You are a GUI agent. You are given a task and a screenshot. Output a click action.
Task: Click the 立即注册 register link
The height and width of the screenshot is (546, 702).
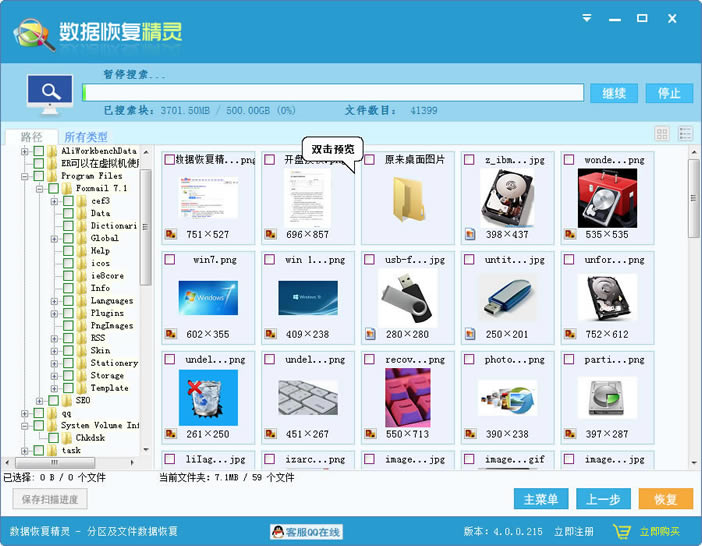[574, 532]
